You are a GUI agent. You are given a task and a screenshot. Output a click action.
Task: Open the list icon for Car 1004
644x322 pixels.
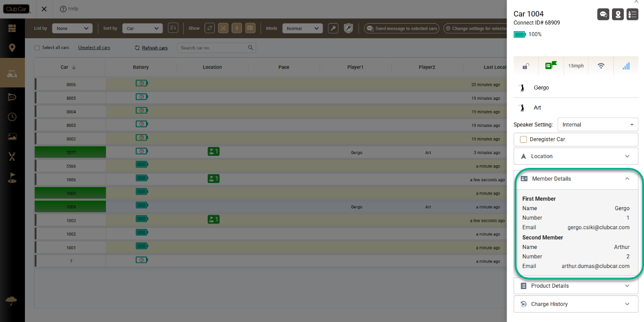[x=632, y=14]
